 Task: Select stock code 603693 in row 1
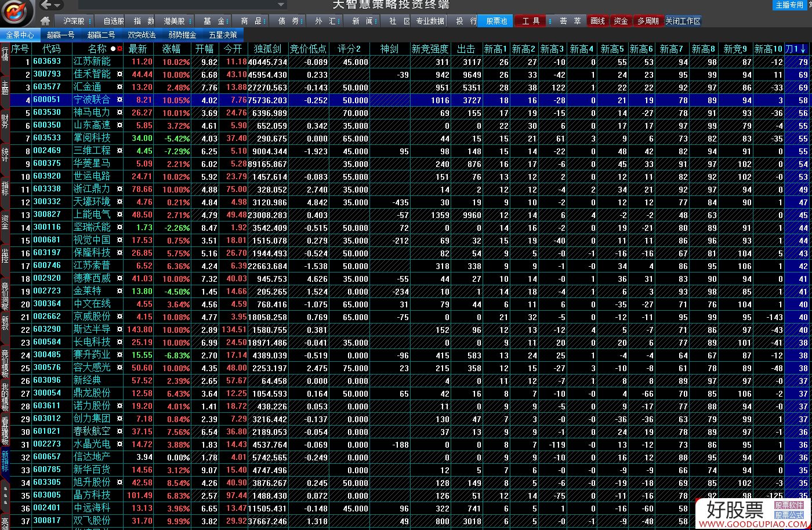(x=47, y=61)
